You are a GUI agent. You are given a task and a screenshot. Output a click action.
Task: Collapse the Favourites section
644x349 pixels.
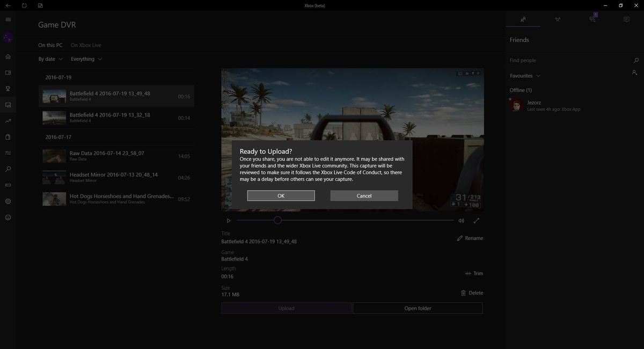[x=538, y=76]
